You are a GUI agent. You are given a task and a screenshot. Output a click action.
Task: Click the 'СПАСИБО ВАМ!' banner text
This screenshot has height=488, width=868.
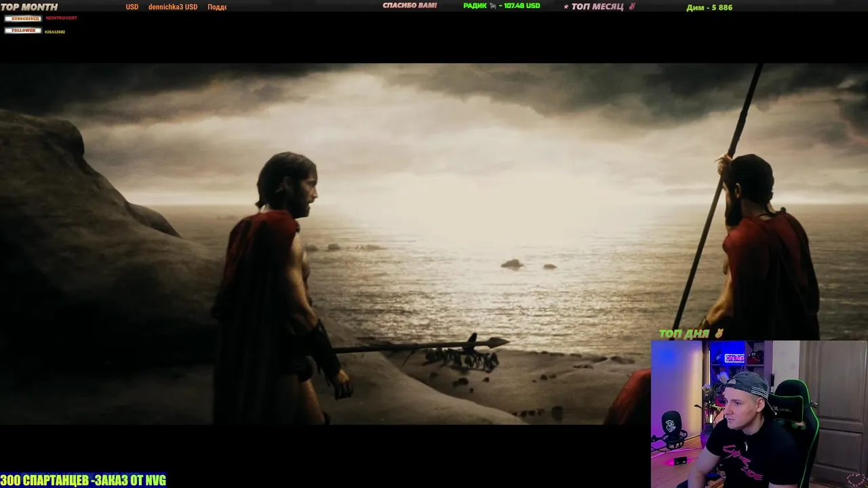click(410, 6)
